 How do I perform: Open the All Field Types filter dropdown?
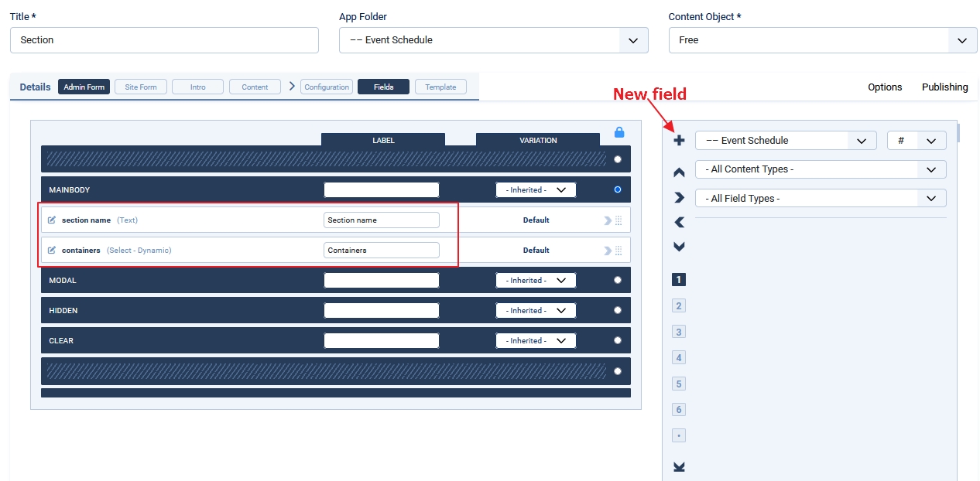coord(820,199)
